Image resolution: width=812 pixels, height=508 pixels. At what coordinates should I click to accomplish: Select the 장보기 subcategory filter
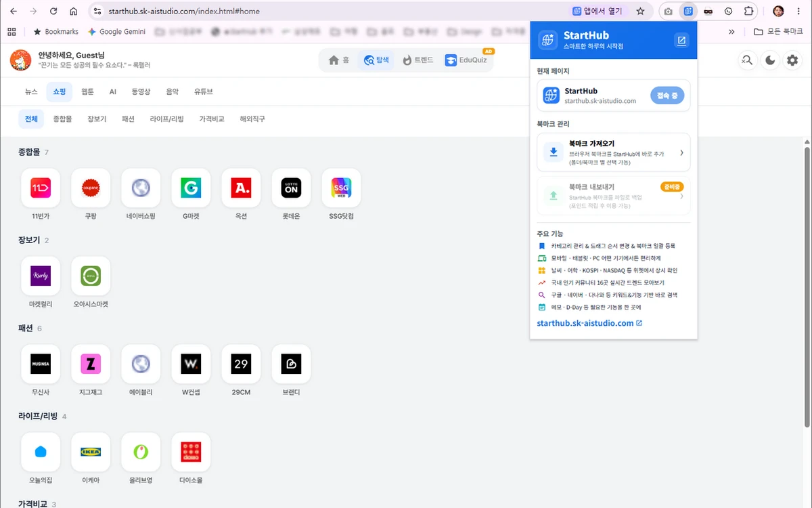(97, 119)
